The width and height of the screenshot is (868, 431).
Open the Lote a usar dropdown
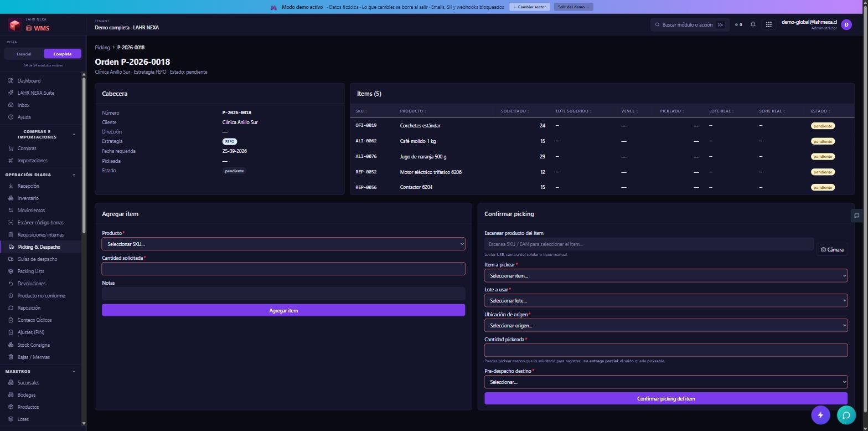[x=666, y=300]
